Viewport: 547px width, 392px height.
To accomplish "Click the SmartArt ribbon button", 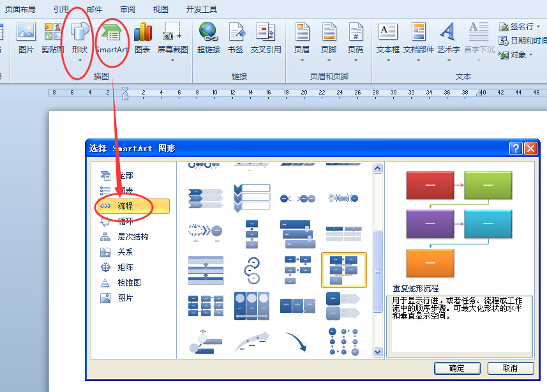I will (112, 38).
